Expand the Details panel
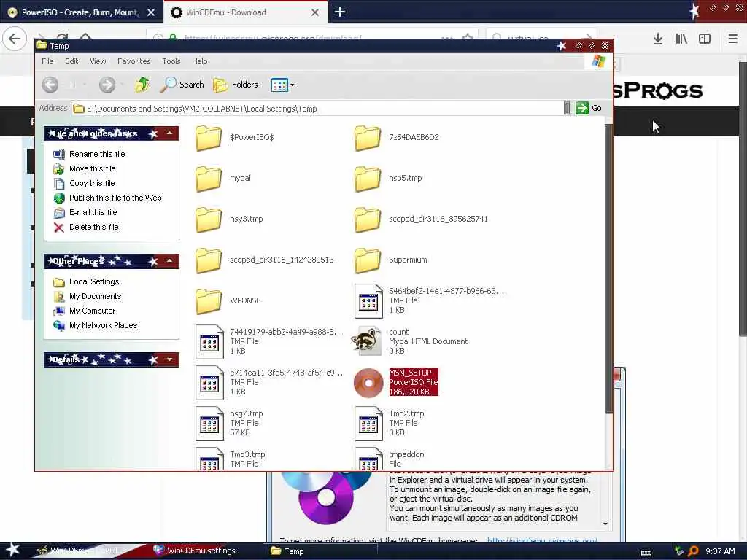 click(169, 359)
